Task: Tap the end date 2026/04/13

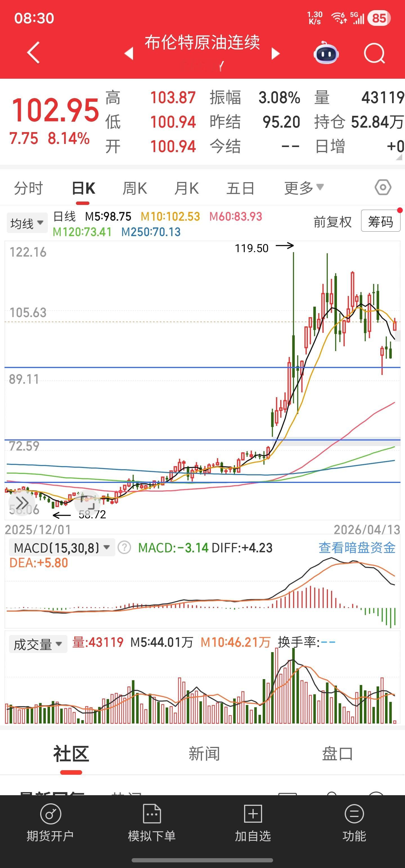Action: (367, 530)
